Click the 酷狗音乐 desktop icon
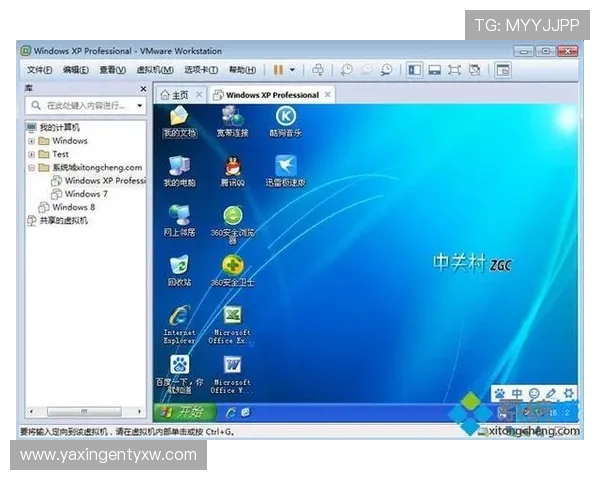Image resolution: width=600 pixels, height=480 pixels. 285,117
